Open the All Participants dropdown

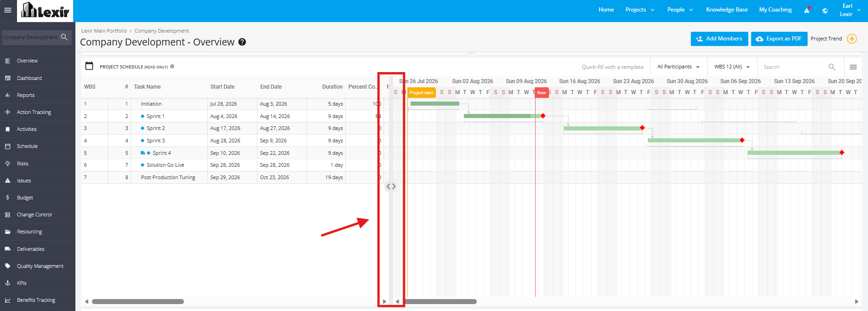click(x=679, y=67)
